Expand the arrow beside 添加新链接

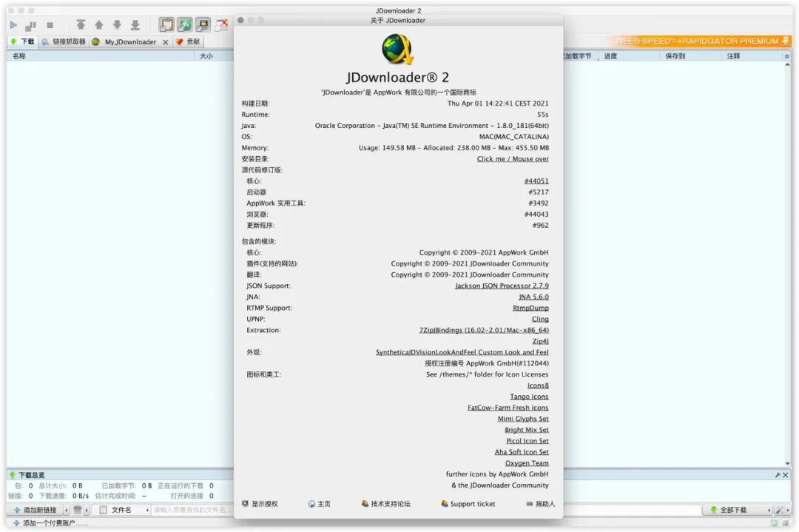(x=67, y=510)
